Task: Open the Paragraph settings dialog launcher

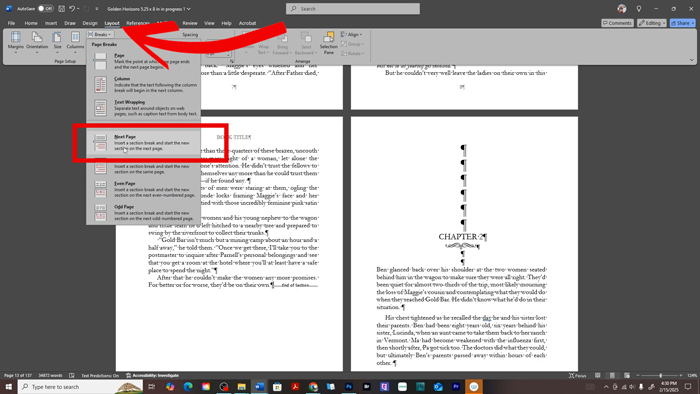Action: coord(232,61)
